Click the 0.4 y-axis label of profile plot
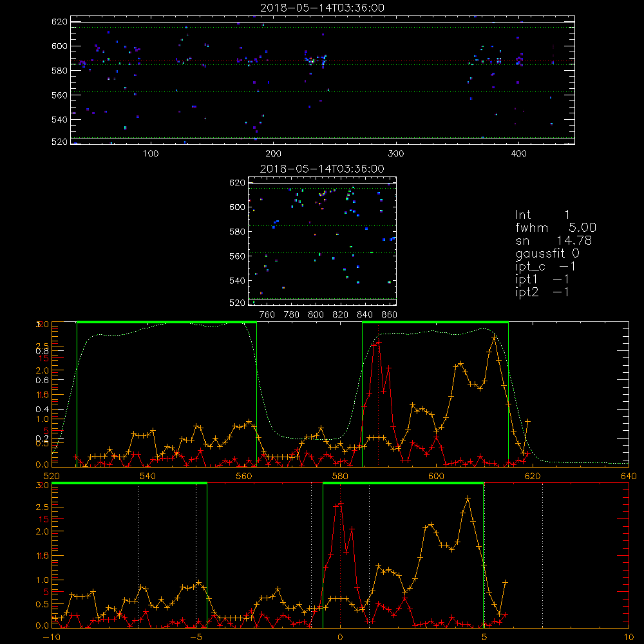Viewport: 644px width, 644px height. 42,409
